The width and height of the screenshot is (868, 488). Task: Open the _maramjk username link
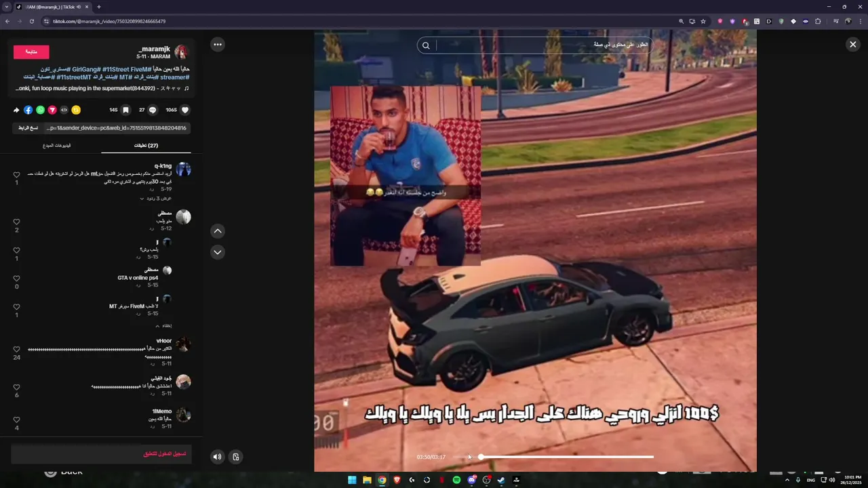click(x=154, y=49)
